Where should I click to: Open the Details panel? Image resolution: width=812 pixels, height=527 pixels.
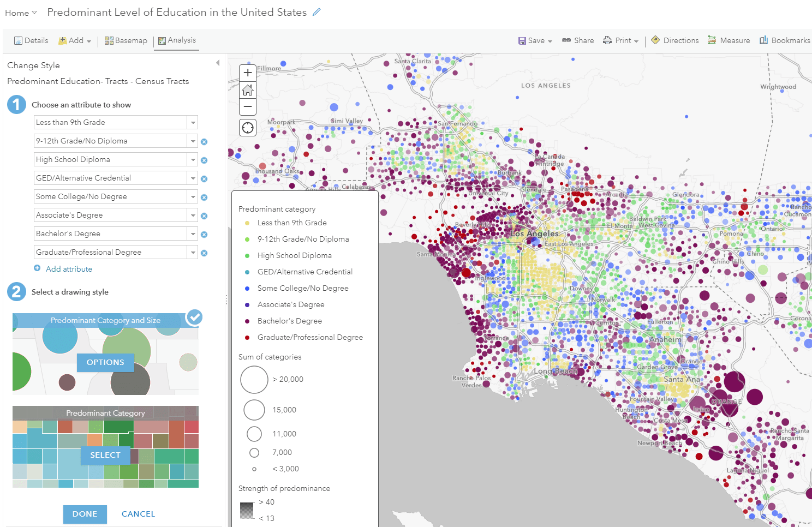click(31, 40)
